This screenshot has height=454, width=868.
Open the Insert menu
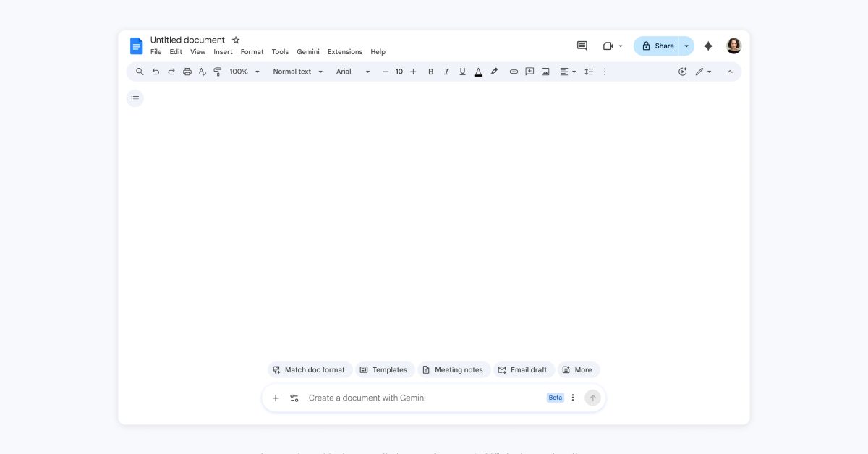223,52
